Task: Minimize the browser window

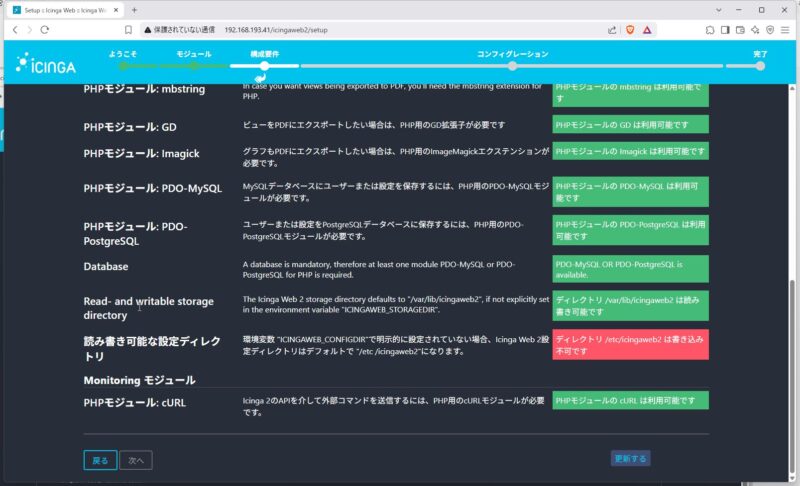Action: 738,10
